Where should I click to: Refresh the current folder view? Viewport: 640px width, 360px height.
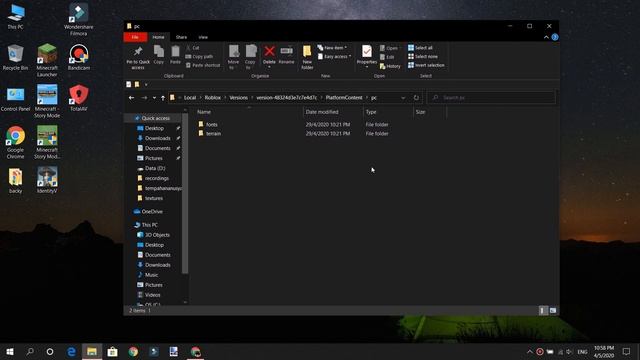[416, 98]
